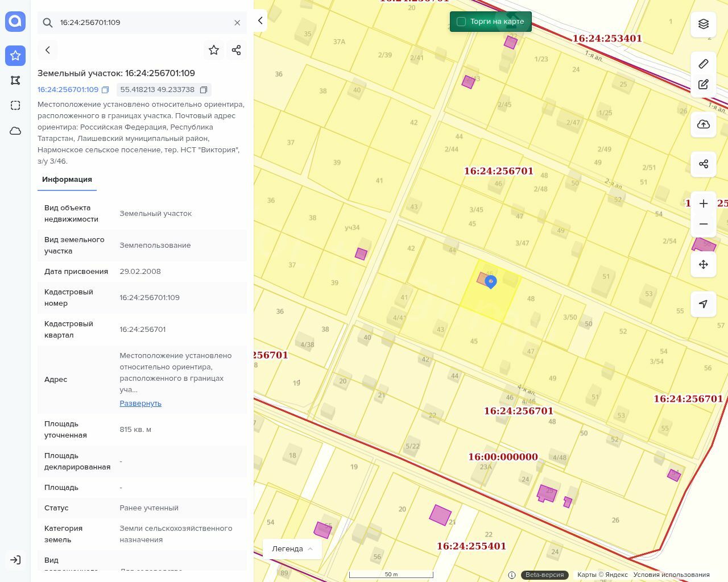
Task: Open the pan and move map tool
Action: [x=704, y=264]
